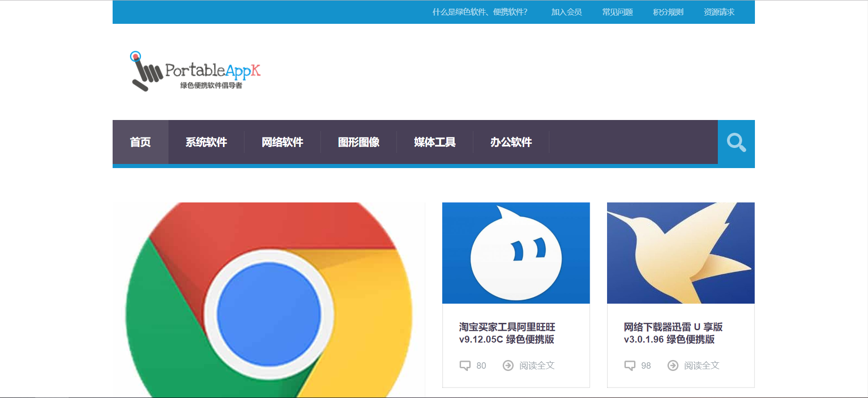Open 淘宝买家工具阿里旺旺 post title
This screenshot has width=868, height=398.
(x=507, y=333)
